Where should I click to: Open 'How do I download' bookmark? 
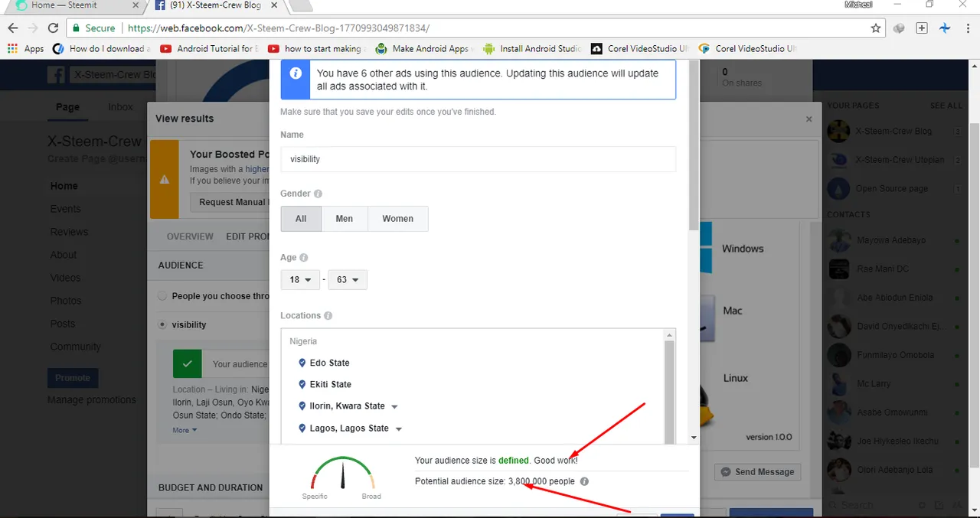(101, 48)
